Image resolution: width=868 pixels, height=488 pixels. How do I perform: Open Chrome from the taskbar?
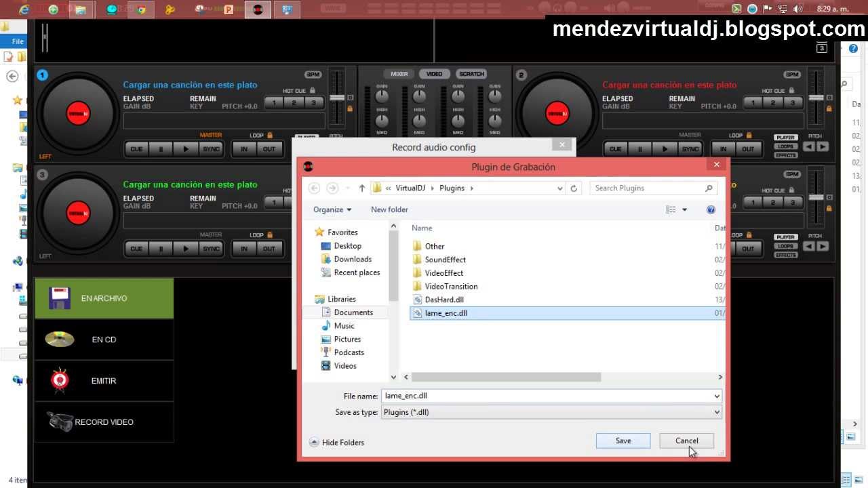click(141, 9)
